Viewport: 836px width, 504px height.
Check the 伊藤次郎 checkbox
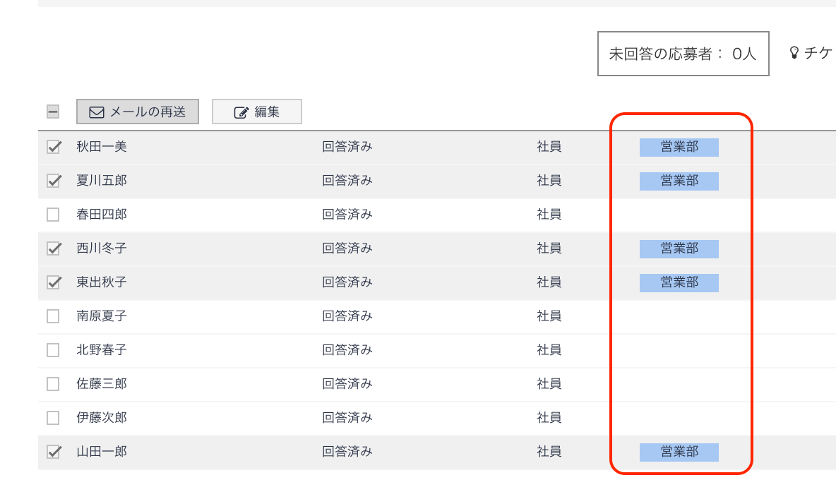pyautogui.click(x=53, y=418)
